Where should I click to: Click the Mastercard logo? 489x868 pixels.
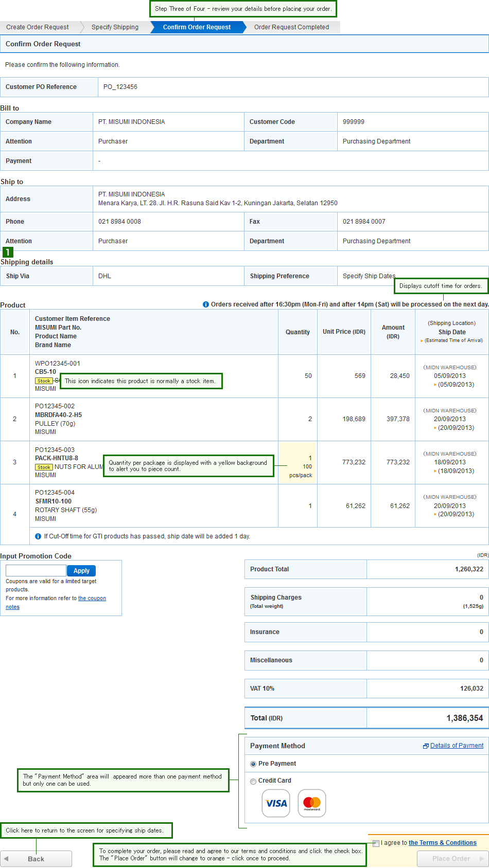[x=312, y=803]
